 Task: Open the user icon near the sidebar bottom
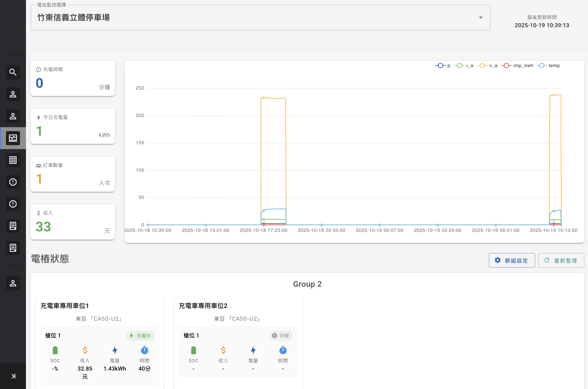pyautogui.click(x=13, y=283)
